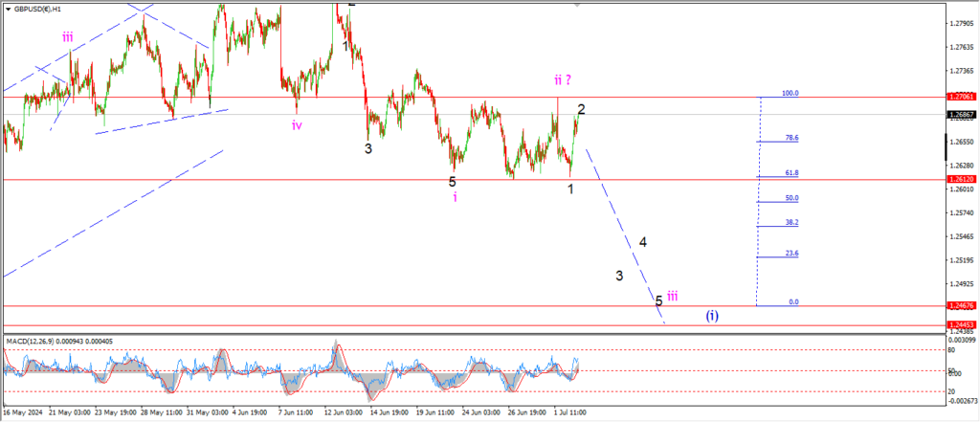
Task: Click the Fibonacci 50.0 level label
Action: tap(791, 198)
